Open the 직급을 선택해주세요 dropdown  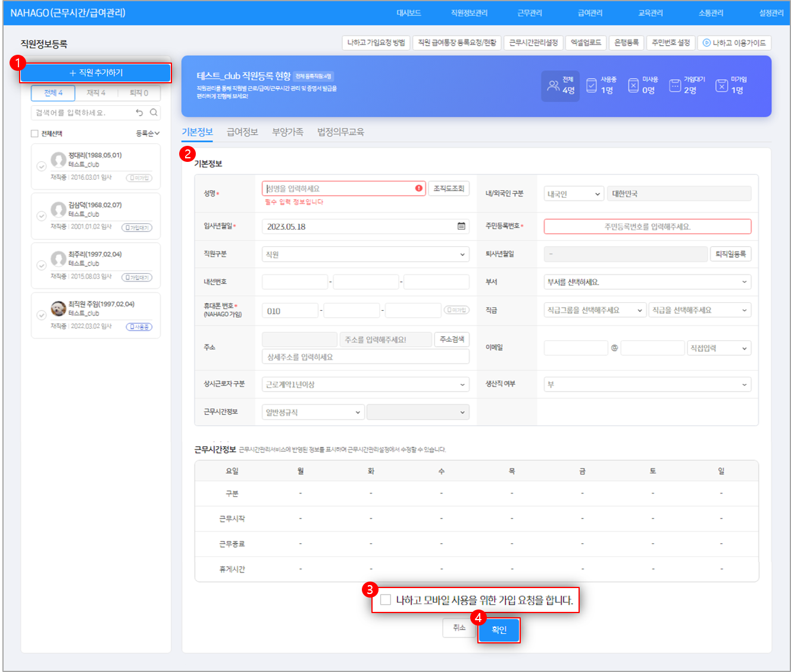click(700, 310)
